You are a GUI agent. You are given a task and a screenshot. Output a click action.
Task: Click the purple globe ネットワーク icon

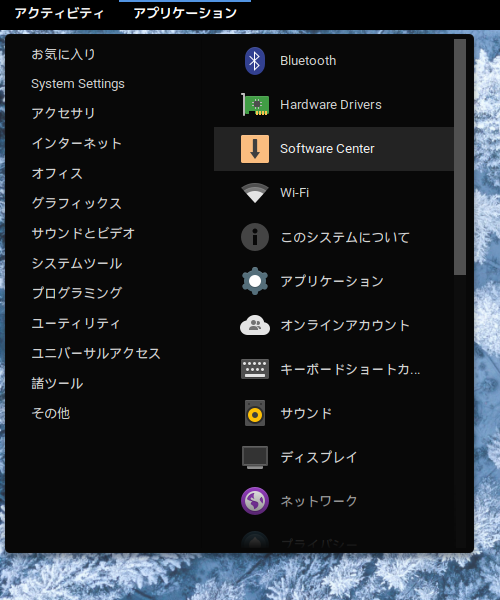point(255,501)
